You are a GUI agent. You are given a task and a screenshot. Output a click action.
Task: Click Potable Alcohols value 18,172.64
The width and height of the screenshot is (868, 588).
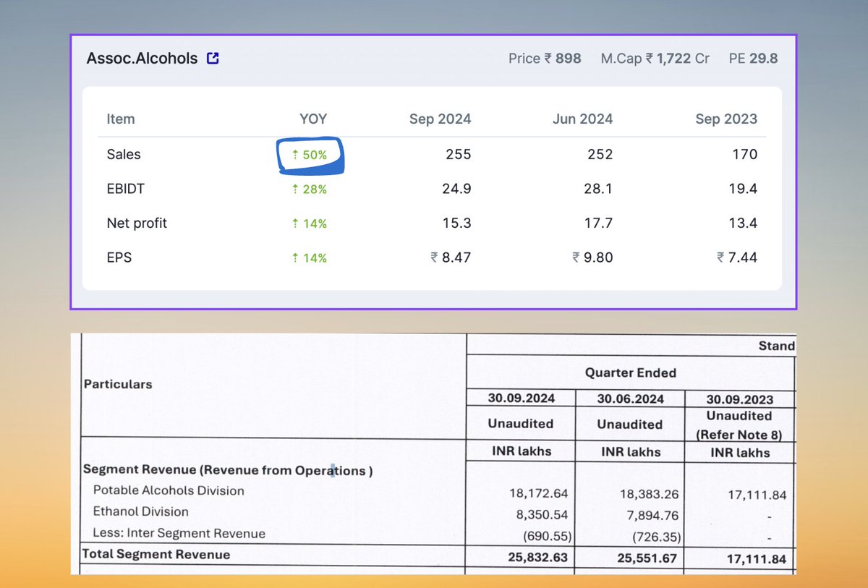coord(538,495)
